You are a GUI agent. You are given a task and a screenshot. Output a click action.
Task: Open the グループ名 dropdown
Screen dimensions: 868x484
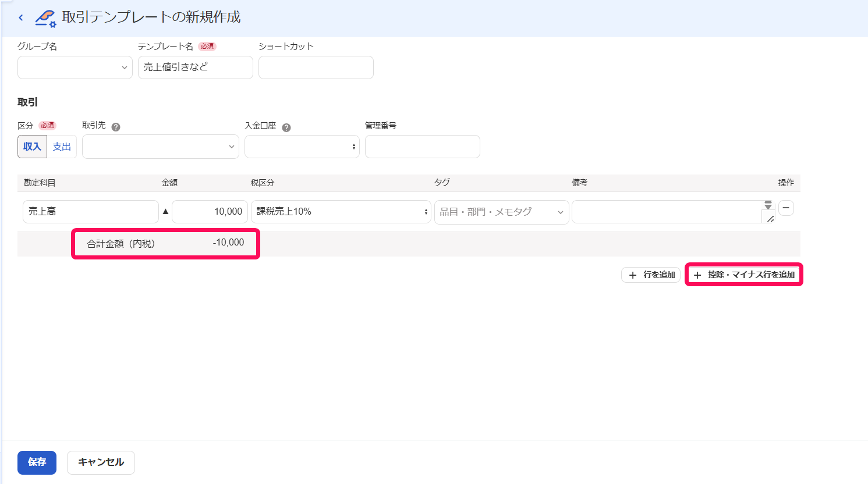click(x=75, y=67)
